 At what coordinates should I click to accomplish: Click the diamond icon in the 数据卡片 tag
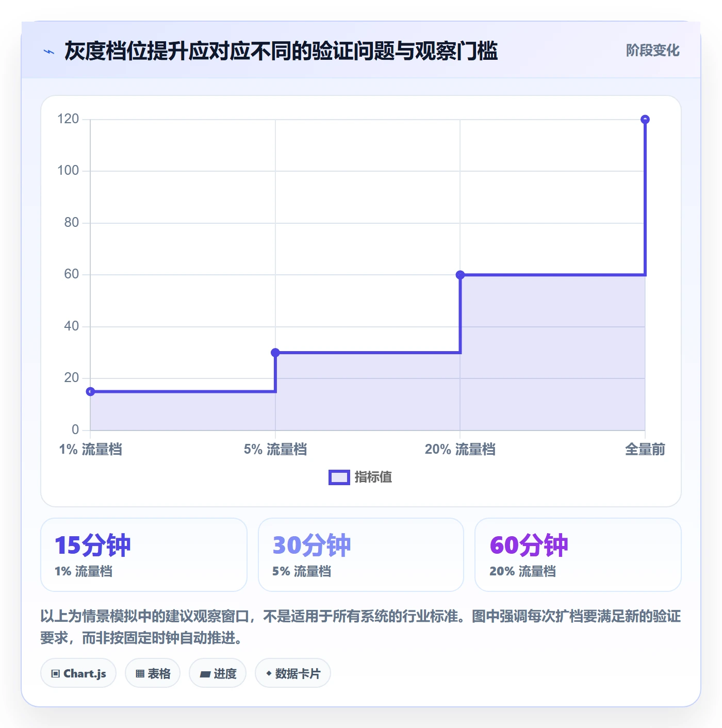pyautogui.click(x=269, y=673)
